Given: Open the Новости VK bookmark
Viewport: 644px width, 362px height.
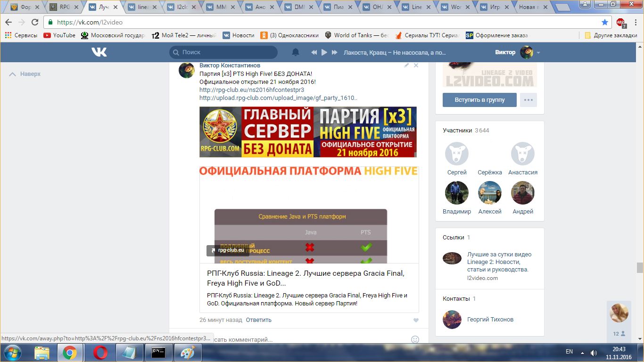Looking at the screenshot, I should click(239, 35).
